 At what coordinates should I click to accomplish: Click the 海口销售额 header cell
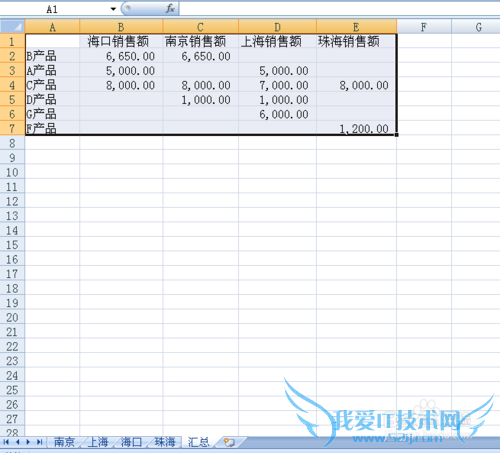click(x=121, y=41)
